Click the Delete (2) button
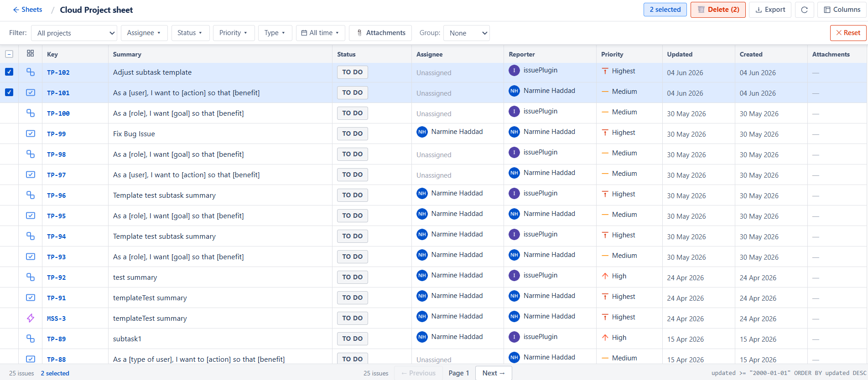This screenshot has height=380, width=868. pos(718,10)
